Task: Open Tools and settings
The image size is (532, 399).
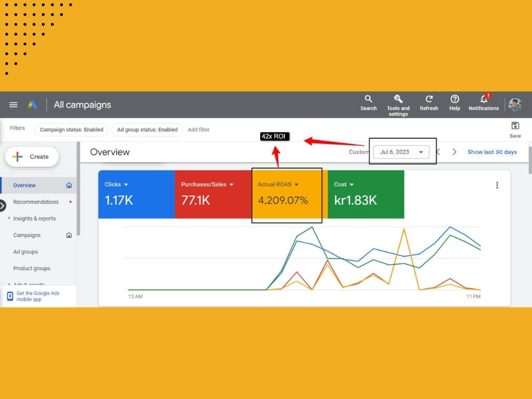Action: point(398,105)
